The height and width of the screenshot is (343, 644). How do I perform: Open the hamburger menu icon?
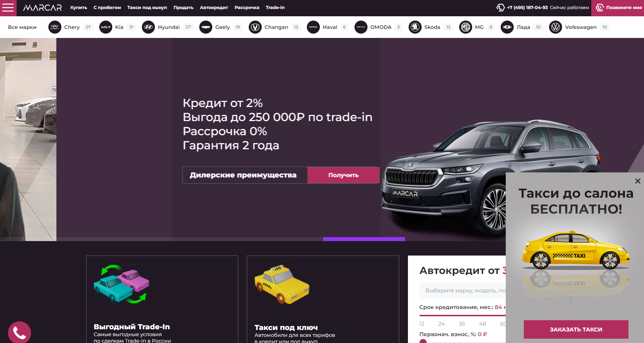[8, 8]
